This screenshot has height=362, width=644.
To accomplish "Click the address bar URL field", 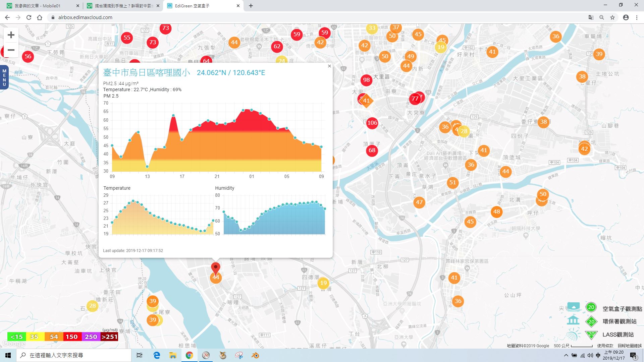I will click(315, 17).
